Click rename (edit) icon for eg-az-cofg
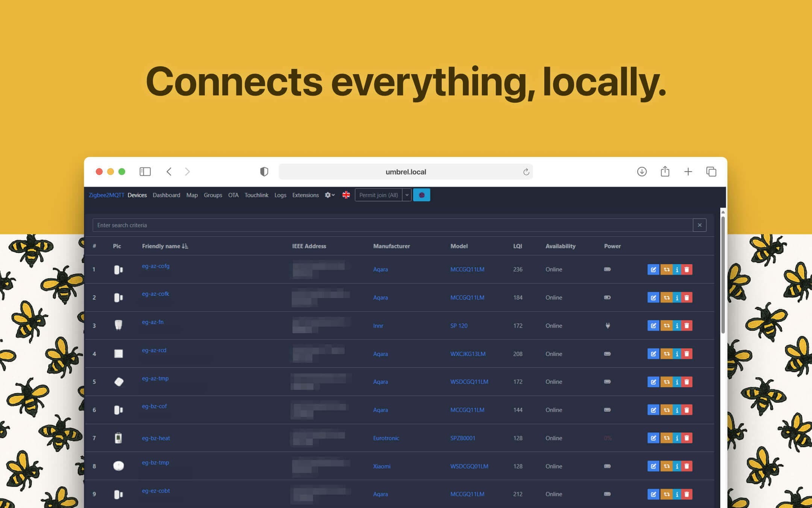Viewport: 812px width, 508px height. (653, 269)
